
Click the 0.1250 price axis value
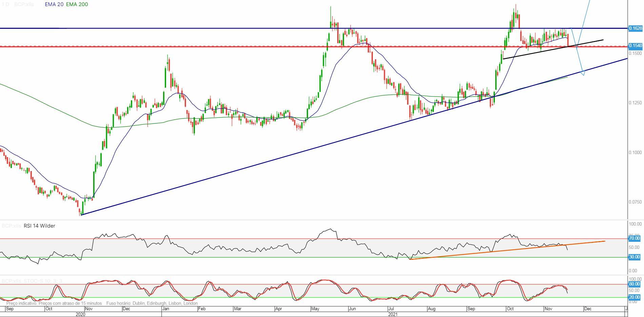coord(635,103)
